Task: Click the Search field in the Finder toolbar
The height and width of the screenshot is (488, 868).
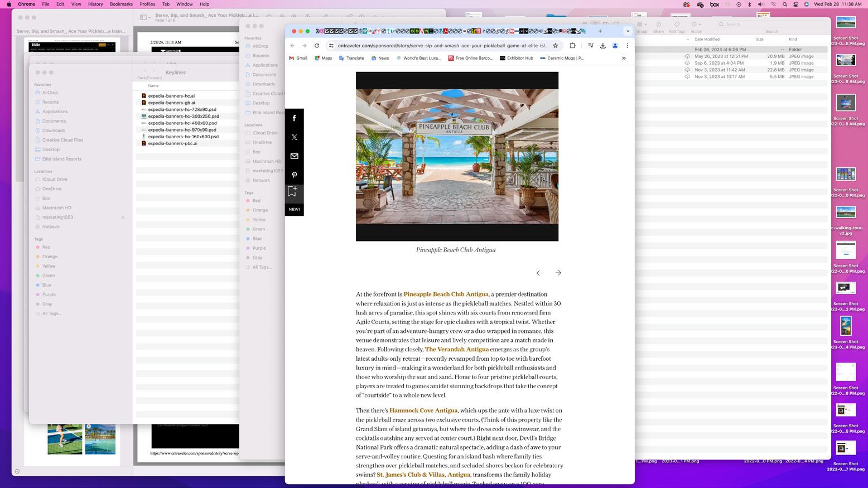Action: (x=771, y=25)
